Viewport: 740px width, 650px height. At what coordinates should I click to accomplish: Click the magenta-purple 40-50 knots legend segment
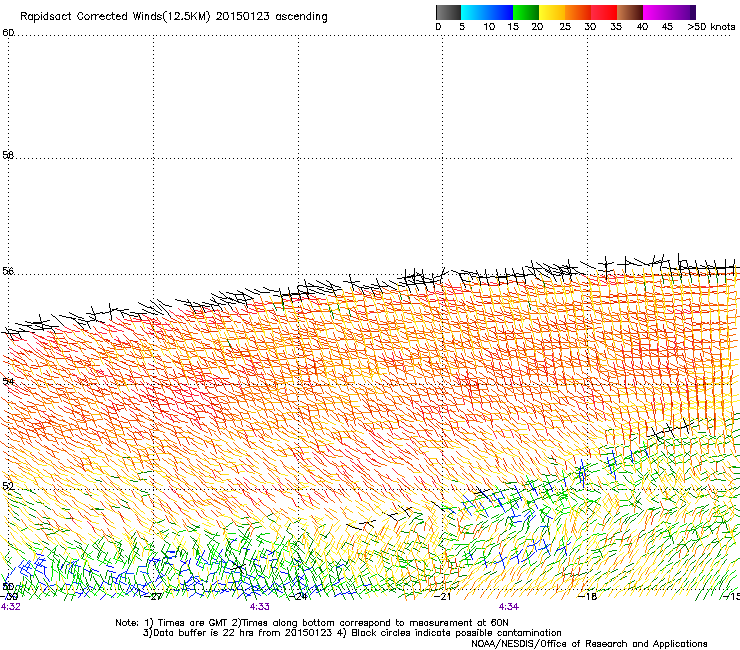coord(669,12)
